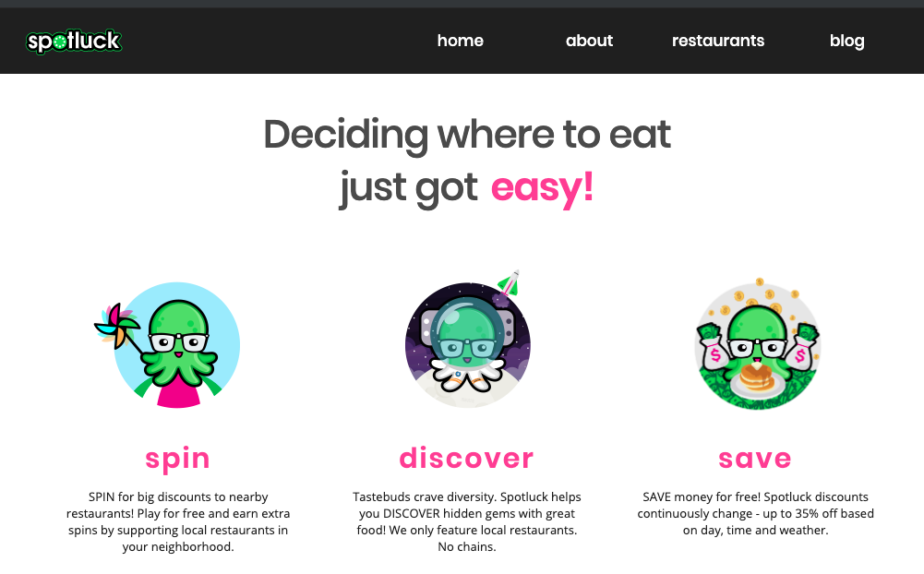Click the pink discover heading
Viewport: 924px width, 574px height.
tap(467, 458)
